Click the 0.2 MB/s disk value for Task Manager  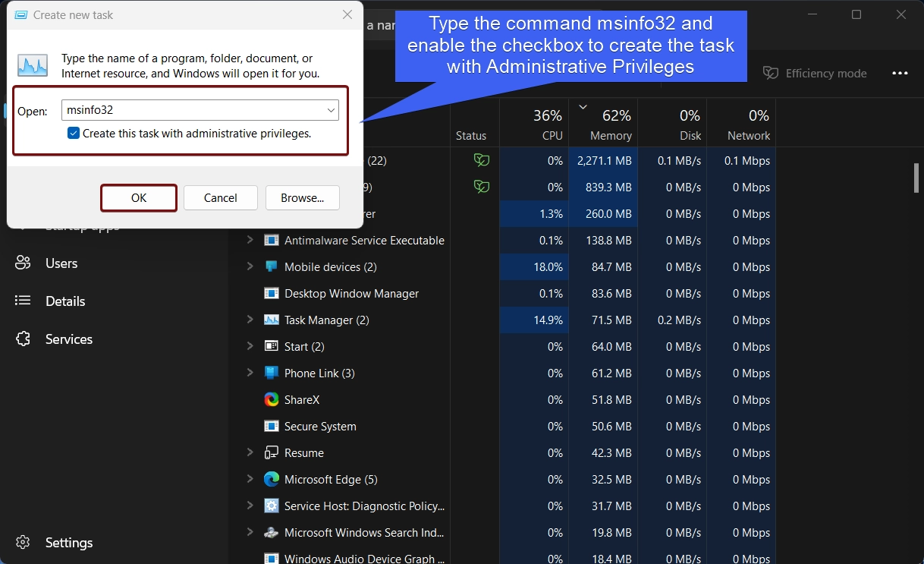tap(679, 320)
